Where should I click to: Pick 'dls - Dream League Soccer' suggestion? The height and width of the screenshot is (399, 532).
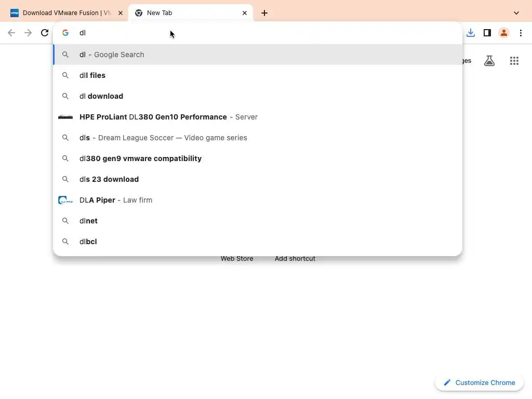(x=258, y=138)
